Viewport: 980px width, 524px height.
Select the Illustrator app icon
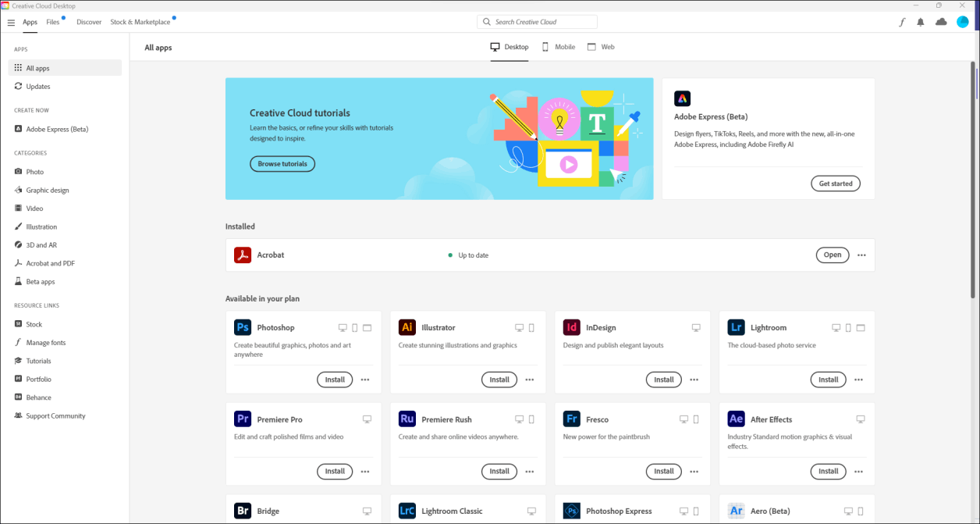pos(407,327)
